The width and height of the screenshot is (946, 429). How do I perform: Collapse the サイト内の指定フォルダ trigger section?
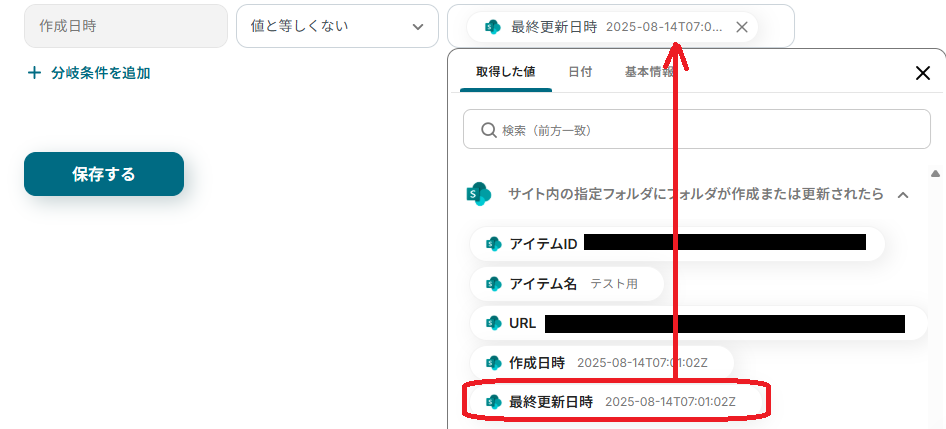tap(903, 194)
